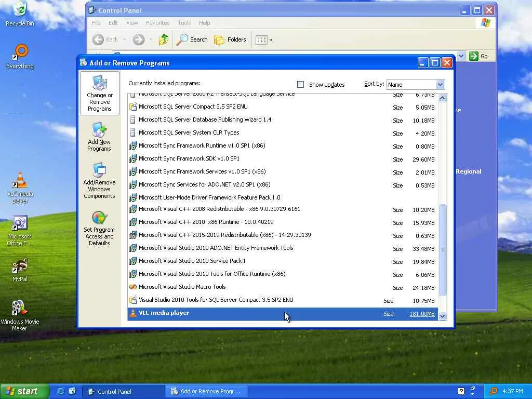This screenshot has height=399, width=532.
Task: Click the program list scrollbar thumb
Action: pyautogui.click(x=443, y=250)
